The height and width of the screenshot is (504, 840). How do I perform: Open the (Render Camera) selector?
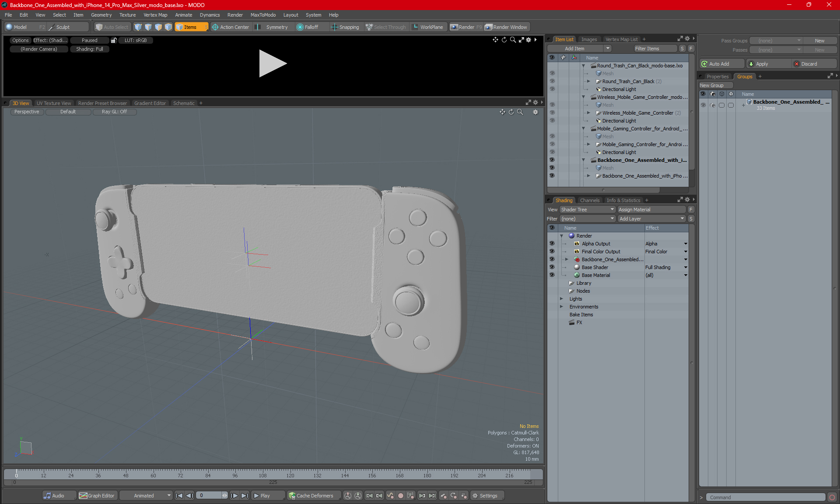[x=39, y=49]
